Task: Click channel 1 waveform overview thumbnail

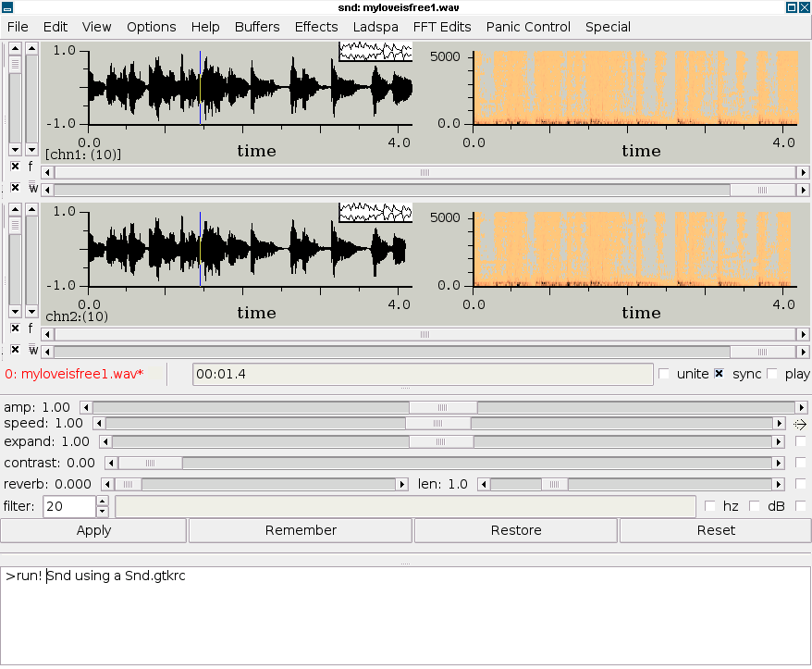Action: click(375, 52)
